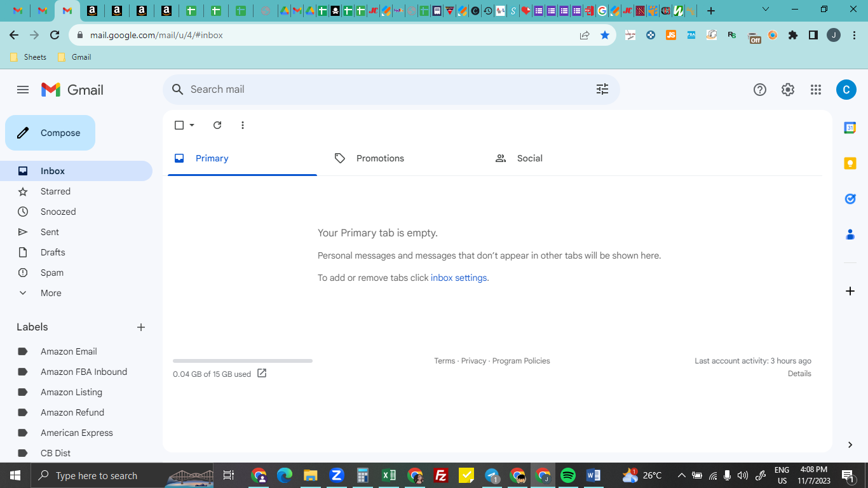Click the Chrome address bar URL
The height and width of the screenshot is (488, 868).
(156, 35)
